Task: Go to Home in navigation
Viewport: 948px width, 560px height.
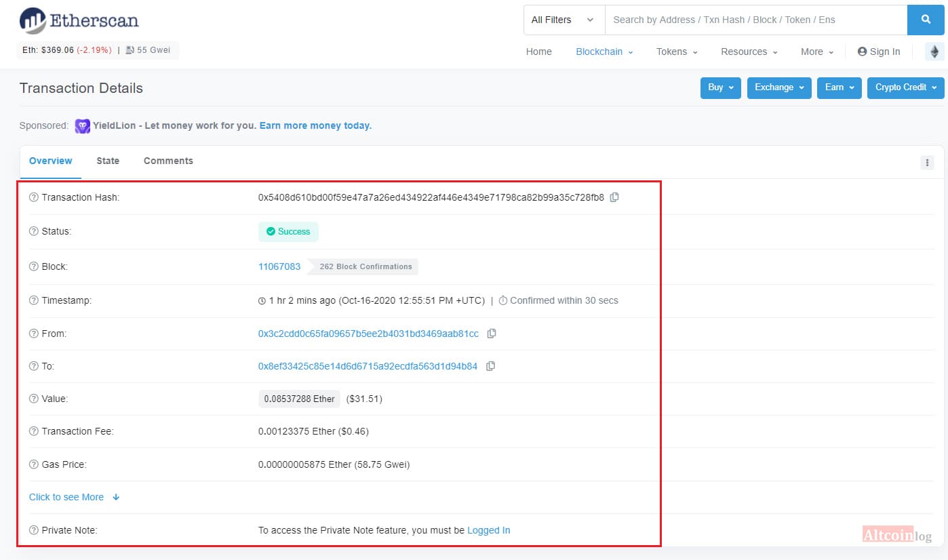Action: pyautogui.click(x=539, y=52)
